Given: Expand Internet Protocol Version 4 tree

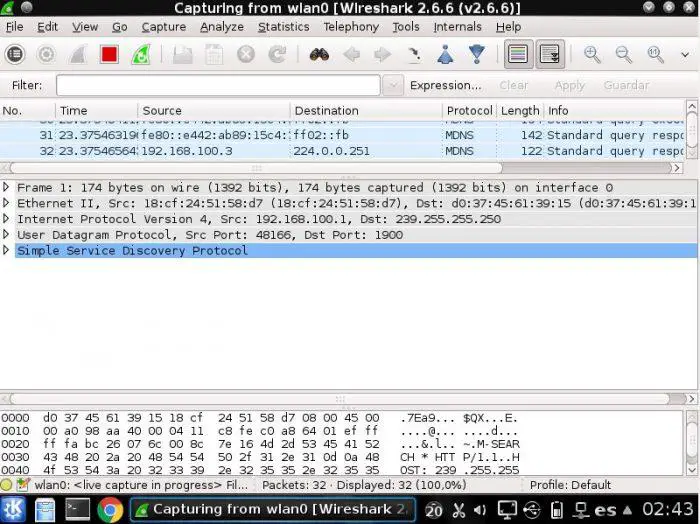Looking at the screenshot, I should [6, 218].
